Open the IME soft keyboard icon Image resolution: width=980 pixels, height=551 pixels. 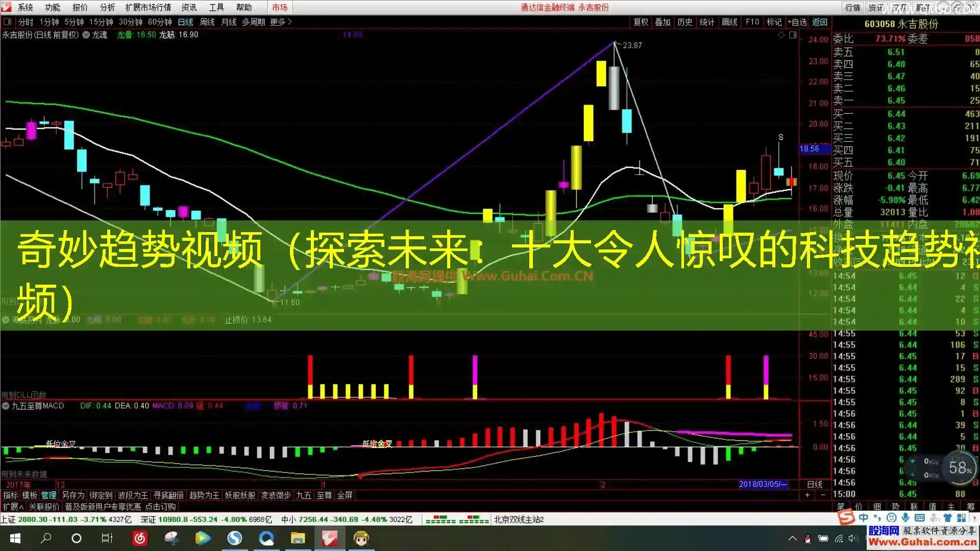click(920, 518)
